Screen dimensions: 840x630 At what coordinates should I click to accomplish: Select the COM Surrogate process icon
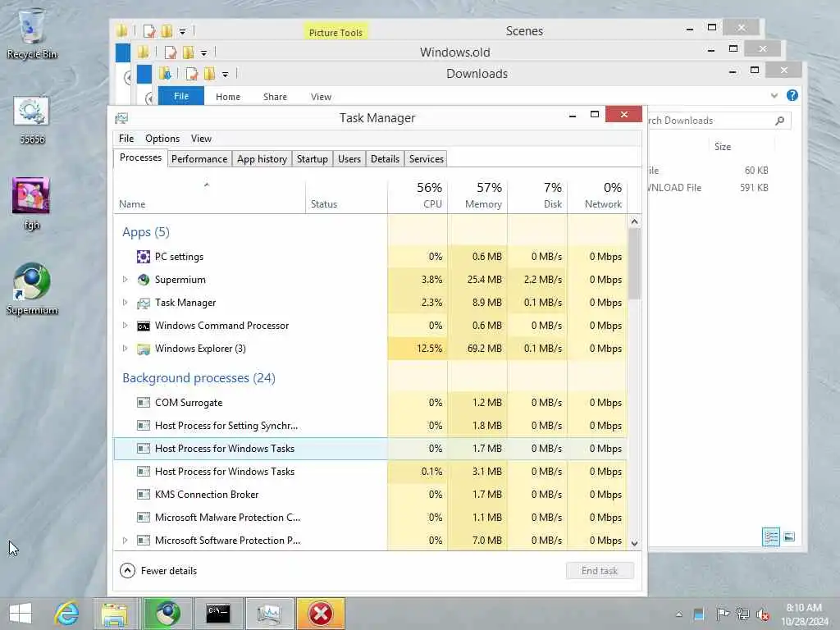pos(143,402)
